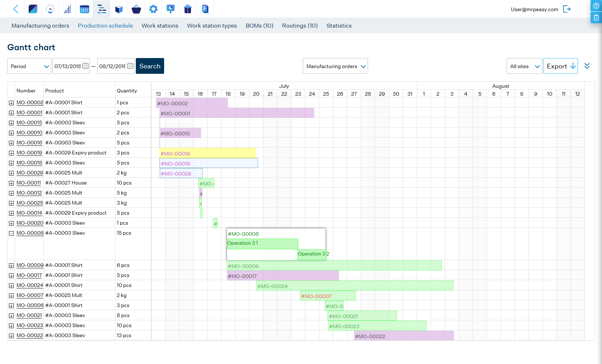This screenshot has height=364, width=602.
Task: Open the settings gear icon
Action: click(153, 9)
